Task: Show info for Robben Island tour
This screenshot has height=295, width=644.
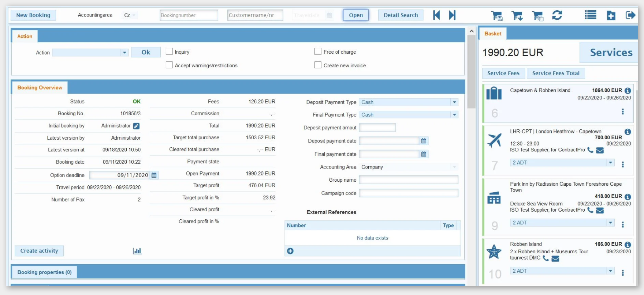Action: coord(628,245)
